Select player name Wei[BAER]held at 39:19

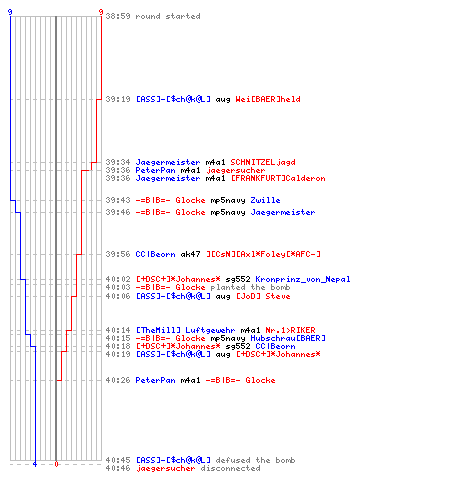coord(268,99)
